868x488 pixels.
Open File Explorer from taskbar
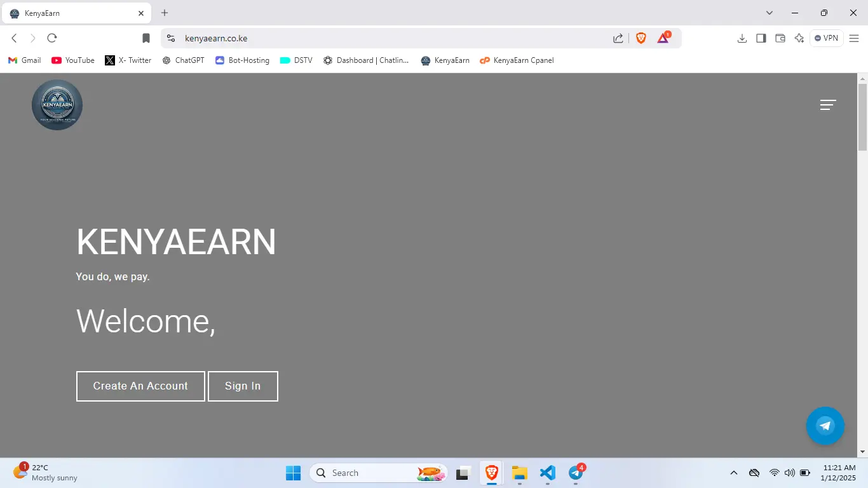point(520,473)
